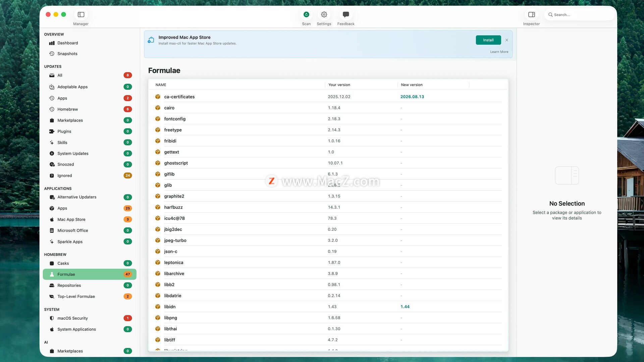The image size is (644, 362).
Task: Click the Snoozed icon
Action: [x=52, y=164]
